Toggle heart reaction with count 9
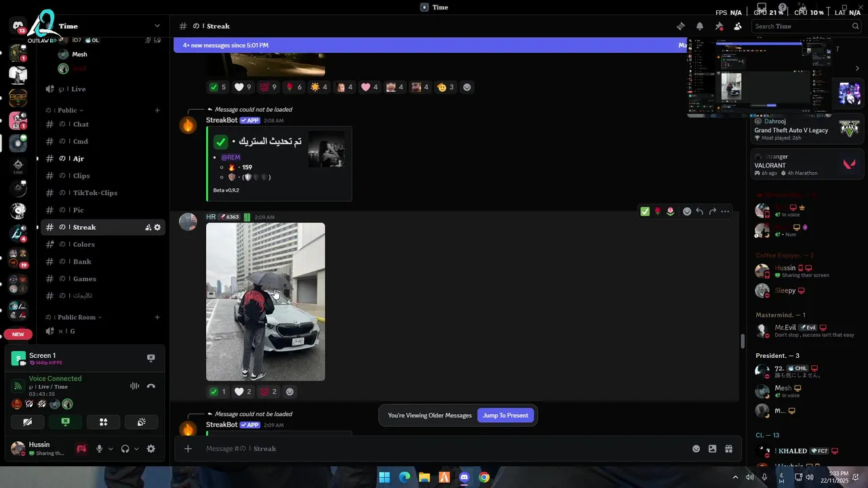 tap(243, 87)
